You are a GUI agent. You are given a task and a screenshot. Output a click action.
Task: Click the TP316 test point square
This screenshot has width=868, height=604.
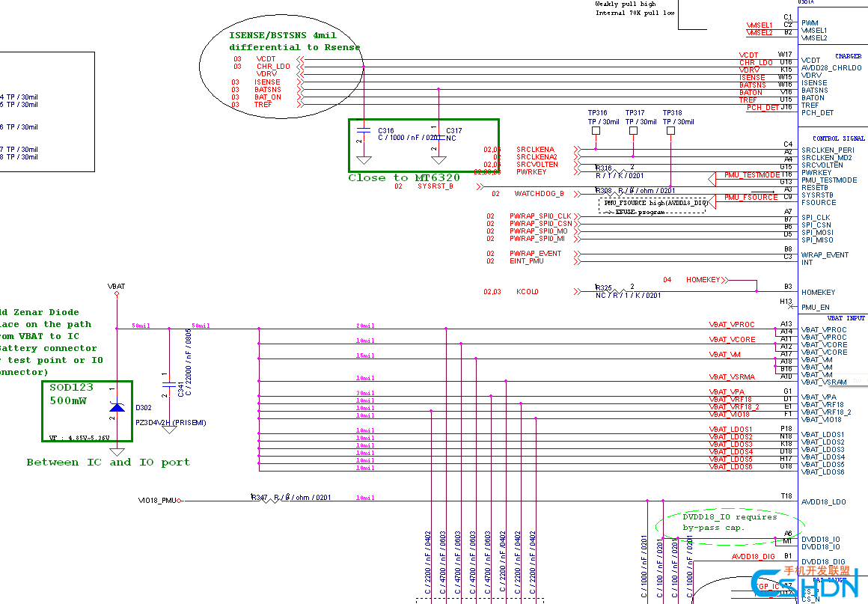pos(596,131)
